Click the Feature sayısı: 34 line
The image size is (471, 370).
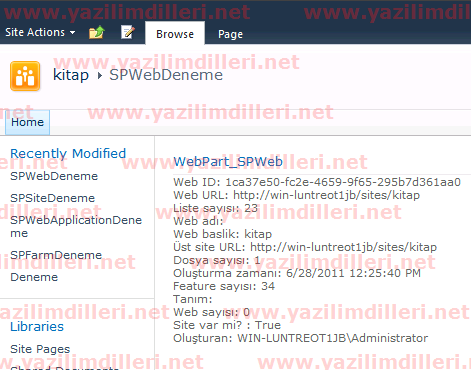pos(224,286)
